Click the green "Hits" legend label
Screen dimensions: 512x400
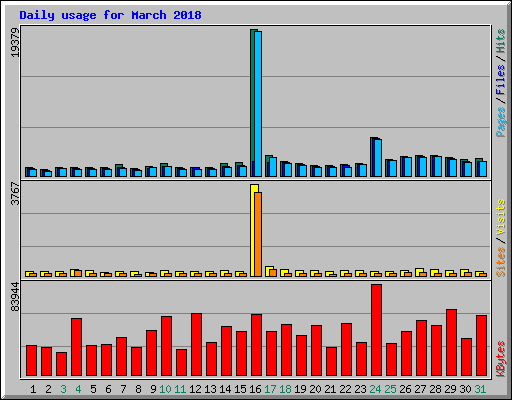click(500, 41)
